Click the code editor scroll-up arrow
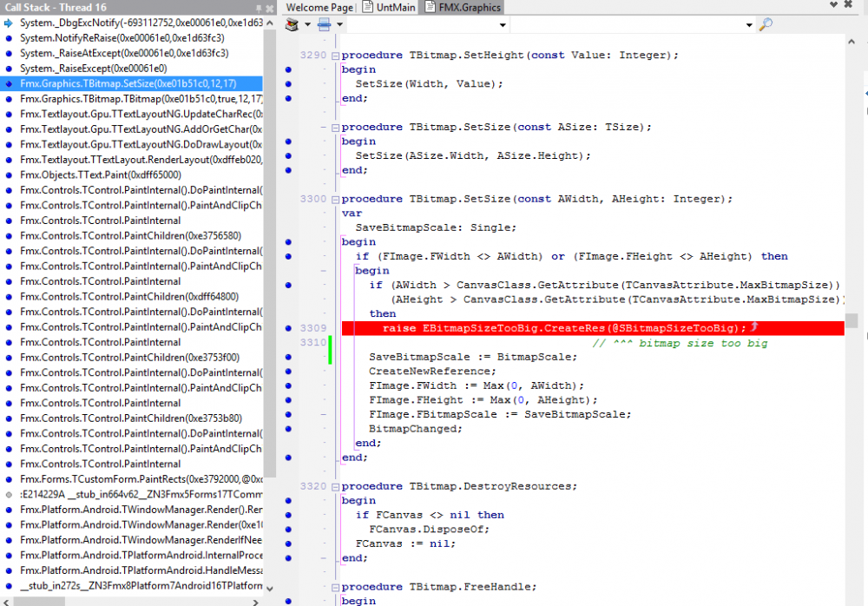This screenshot has height=606, width=868. point(852,42)
